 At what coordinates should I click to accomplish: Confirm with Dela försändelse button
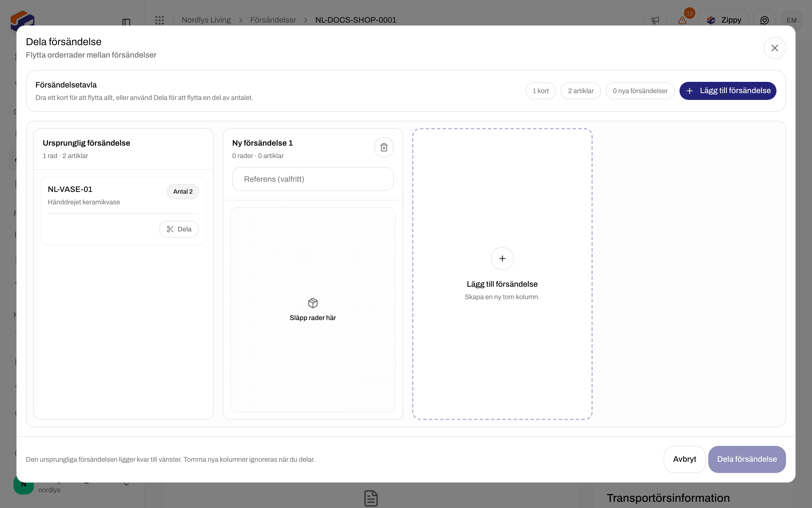747,459
